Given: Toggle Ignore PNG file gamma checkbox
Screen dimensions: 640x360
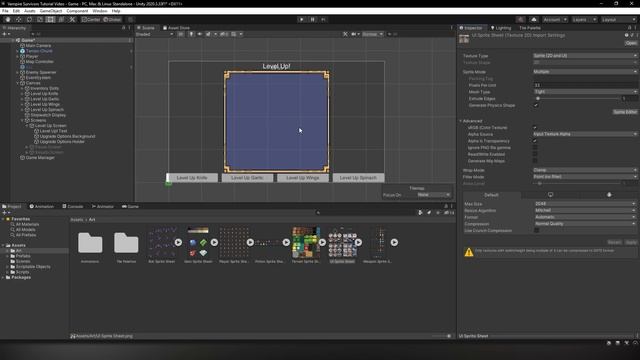Looking at the screenshot, I should tap(535, 147).
